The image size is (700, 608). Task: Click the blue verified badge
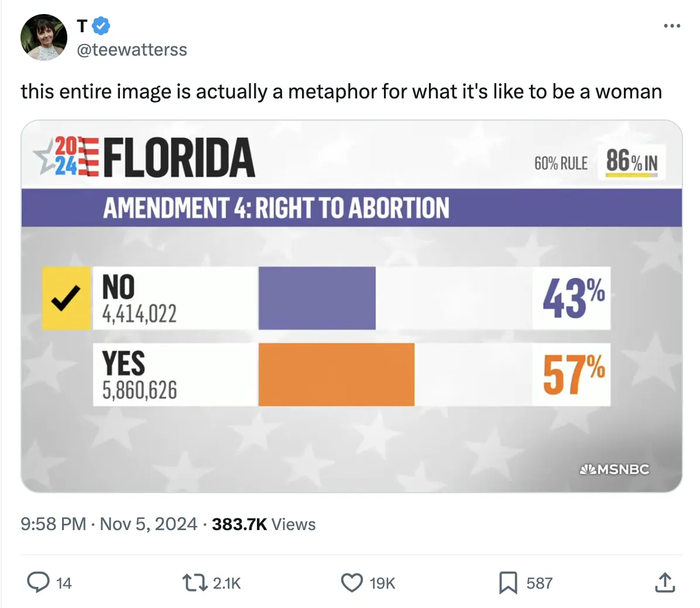click(x=101, y=26)
